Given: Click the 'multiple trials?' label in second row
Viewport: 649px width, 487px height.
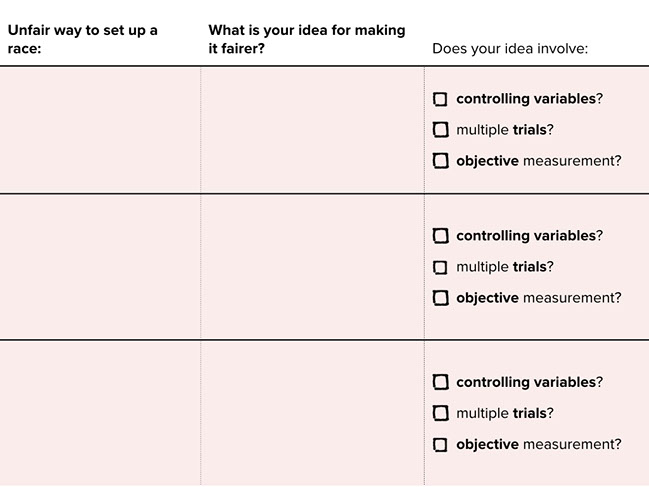Looking at the screenshot, I should [x=505, y=267].
